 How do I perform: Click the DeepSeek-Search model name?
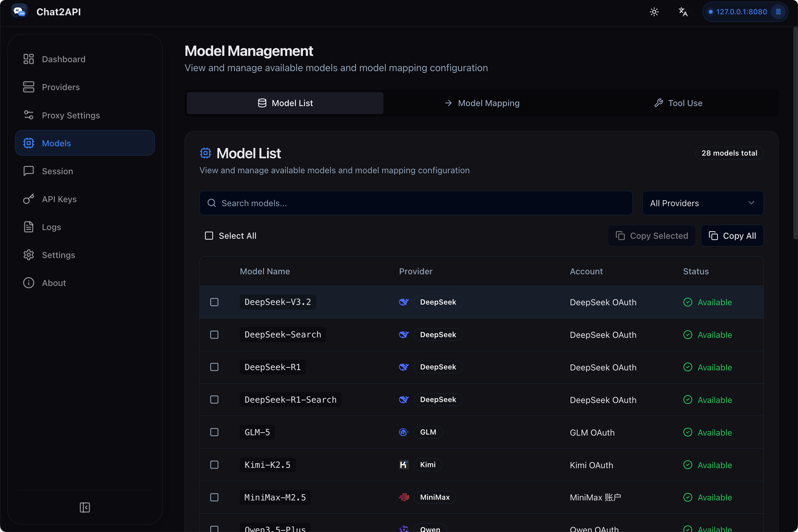(x=283, y=334)
